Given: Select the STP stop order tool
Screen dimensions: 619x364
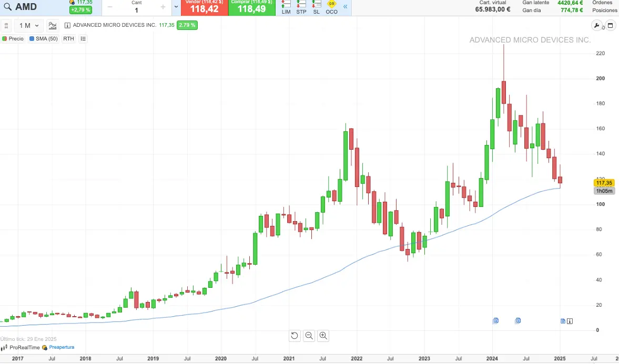Looking at the screenshot, I should 301,7.
